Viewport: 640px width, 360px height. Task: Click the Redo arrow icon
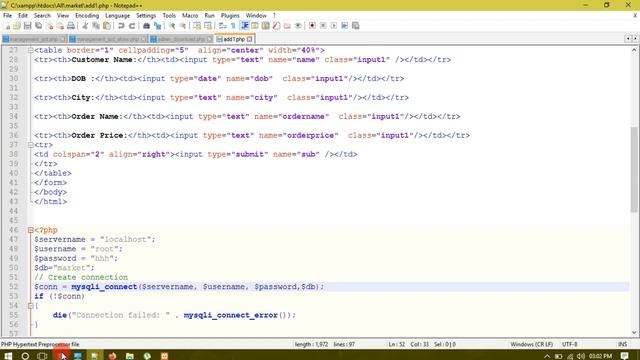(132, 26)
